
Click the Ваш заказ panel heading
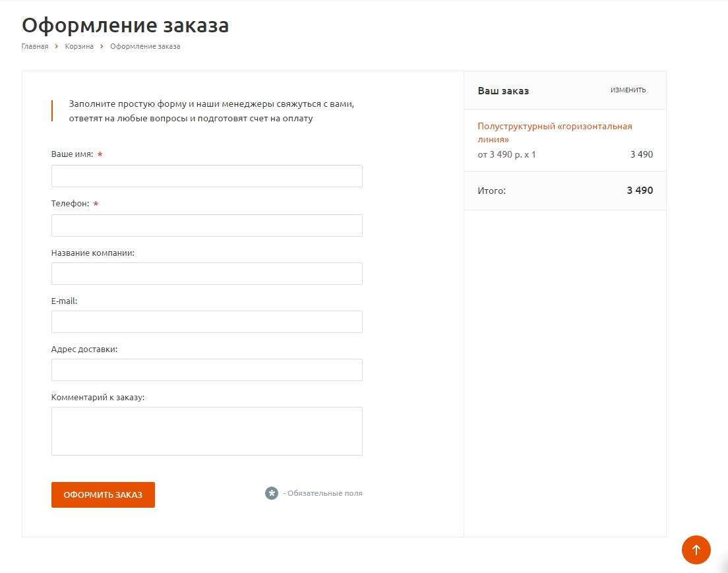503,91
